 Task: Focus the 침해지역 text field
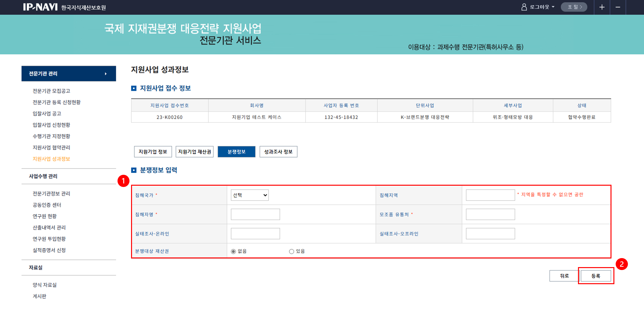[x=490, y=195]
